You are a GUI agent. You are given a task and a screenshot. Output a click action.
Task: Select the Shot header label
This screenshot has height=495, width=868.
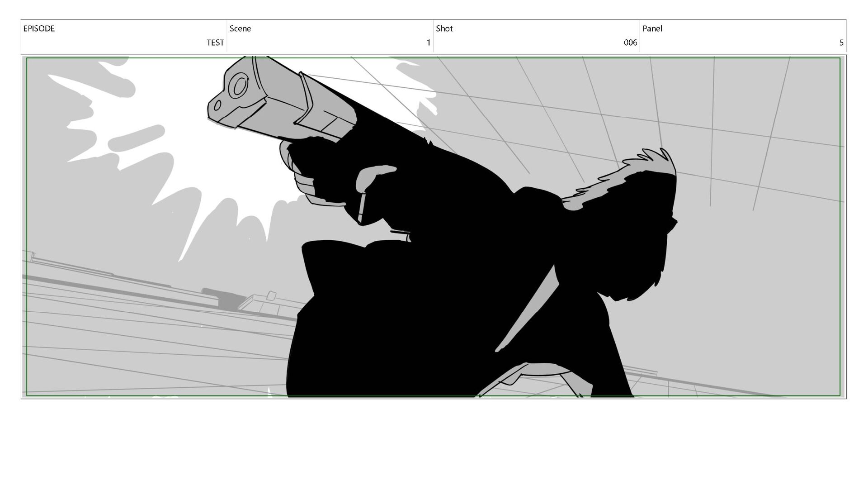(444, 29)
